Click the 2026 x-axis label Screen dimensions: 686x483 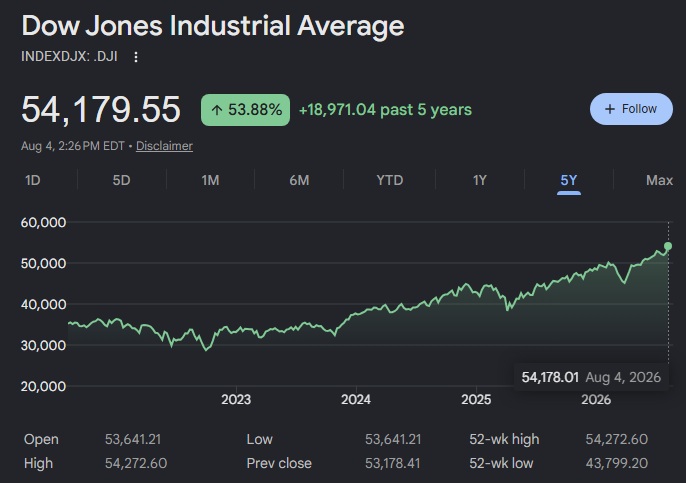pyautogui.click(x=596, y=399)
